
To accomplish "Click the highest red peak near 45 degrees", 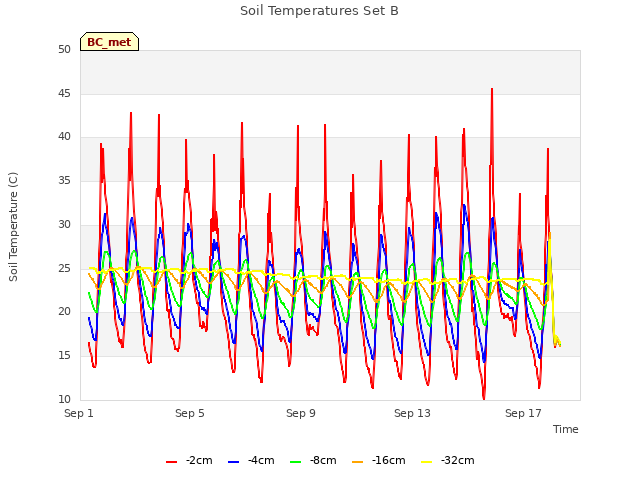I will pos(492,90).
